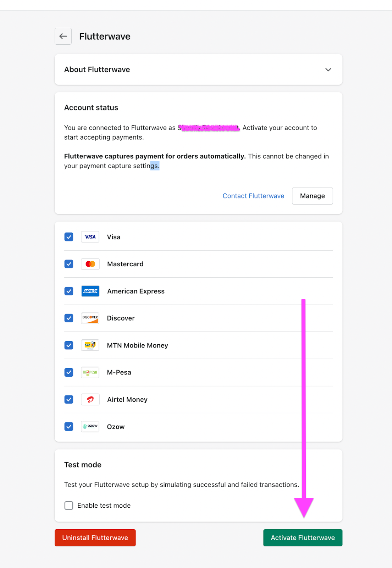
Task: Expand the About Flutterwave section
Action: pos(328,70)
